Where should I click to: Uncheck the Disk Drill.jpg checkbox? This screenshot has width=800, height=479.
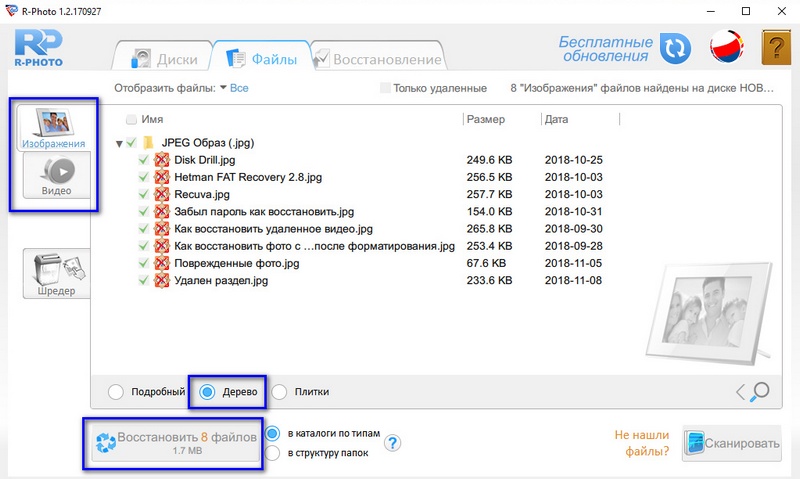tap(143, 160)
